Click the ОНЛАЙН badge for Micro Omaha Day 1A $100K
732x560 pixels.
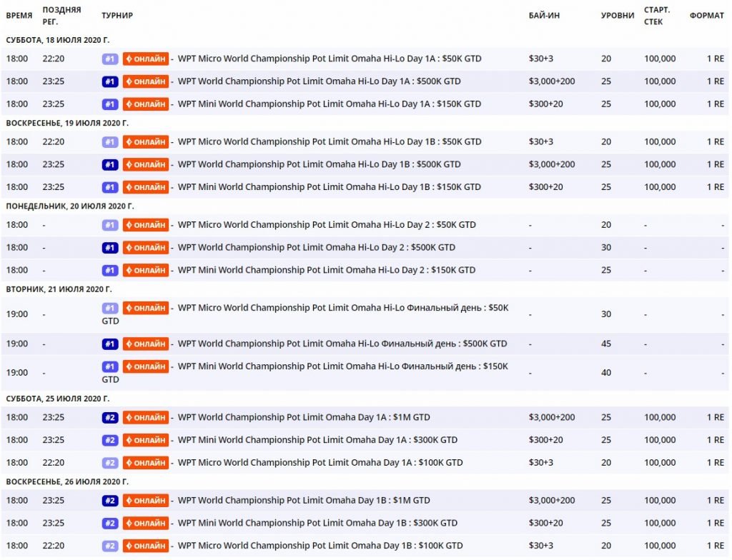(146, 463)
